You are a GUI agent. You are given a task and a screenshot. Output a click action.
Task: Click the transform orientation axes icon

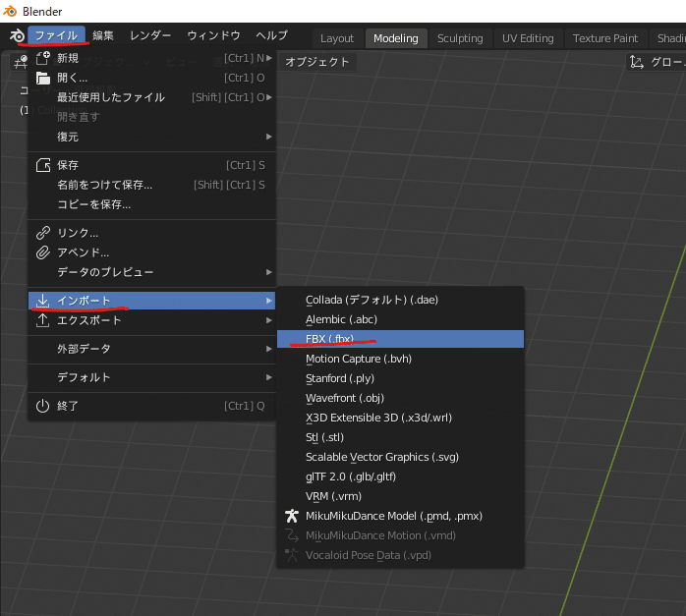(x=637, y=62)
